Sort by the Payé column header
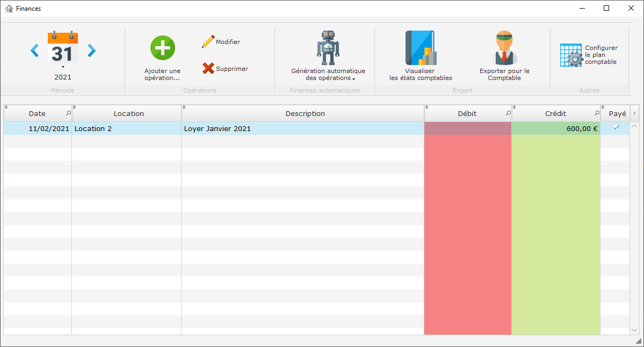The image size is (644, 347). coord(617,114)
